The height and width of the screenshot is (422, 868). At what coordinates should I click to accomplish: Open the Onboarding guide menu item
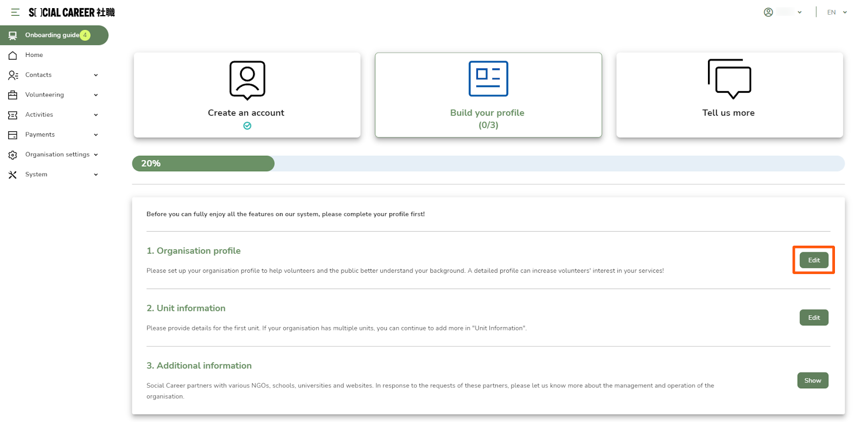[54, 35]
